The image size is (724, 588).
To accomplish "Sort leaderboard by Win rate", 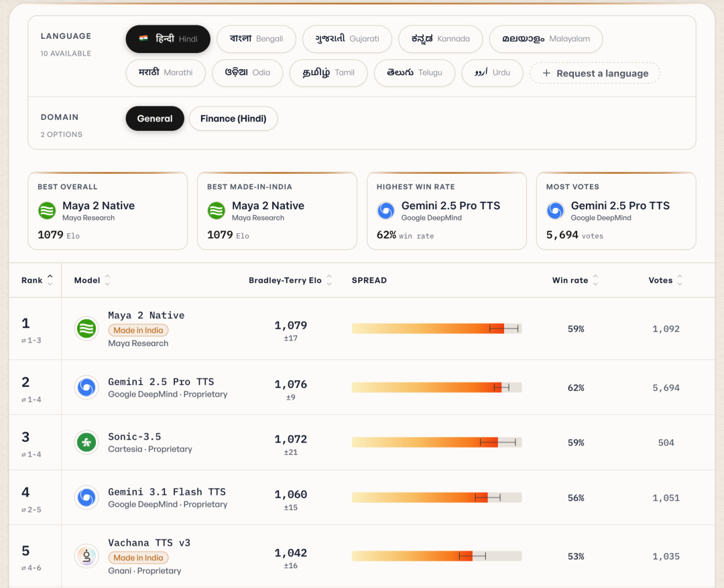I will click(575, 280).
